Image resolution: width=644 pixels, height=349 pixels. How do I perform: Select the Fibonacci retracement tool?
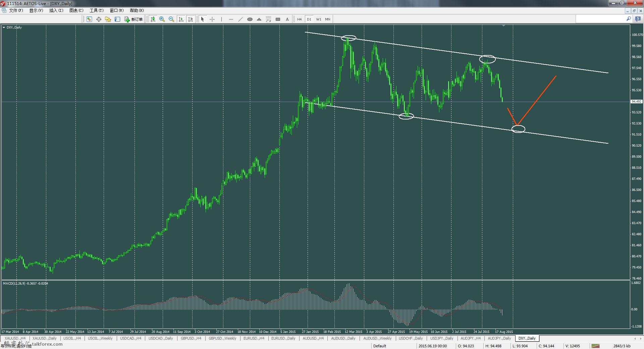pos(268,19)
